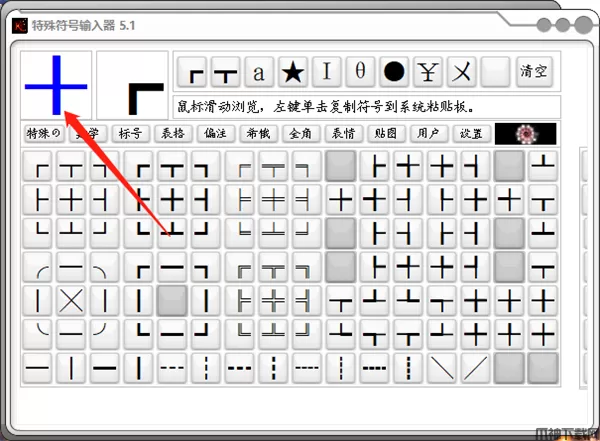Click the empty last slot in recent row
The image size is (600, 441).
[495, 72]
